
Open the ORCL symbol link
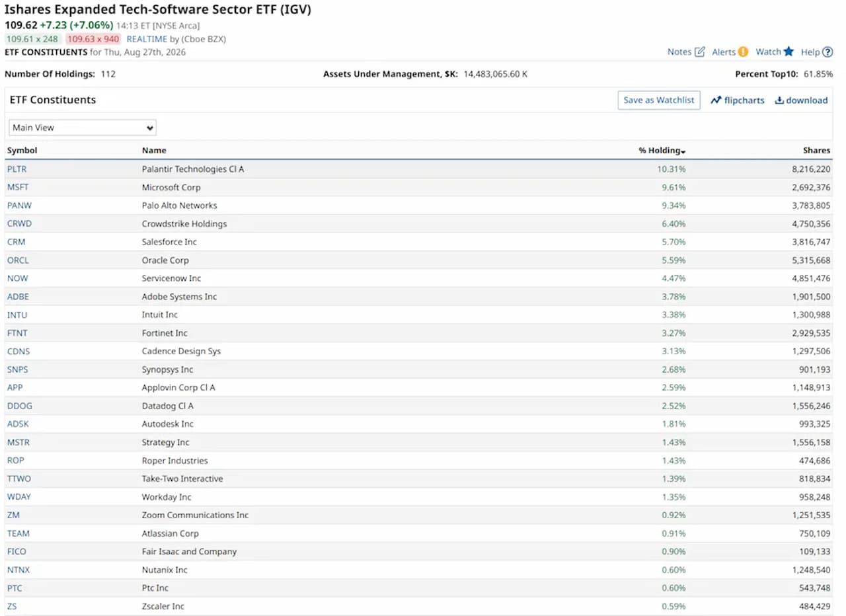[18, 260]
